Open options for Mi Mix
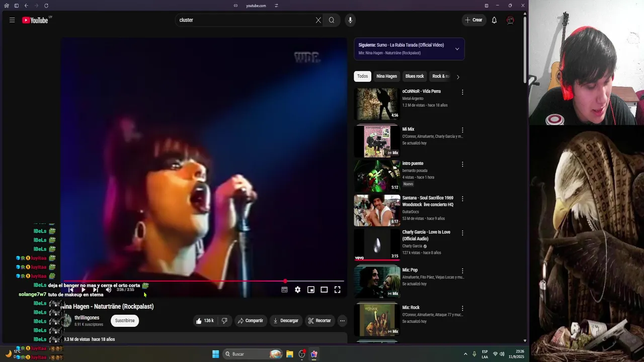Screen dimensions: 644x362 pyautogui.click(x=462, y=130)
